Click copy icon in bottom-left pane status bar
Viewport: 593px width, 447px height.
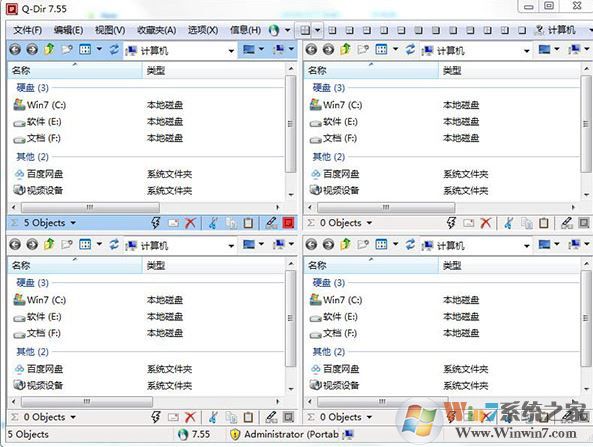pyautogui.click(x=231, y=417)
